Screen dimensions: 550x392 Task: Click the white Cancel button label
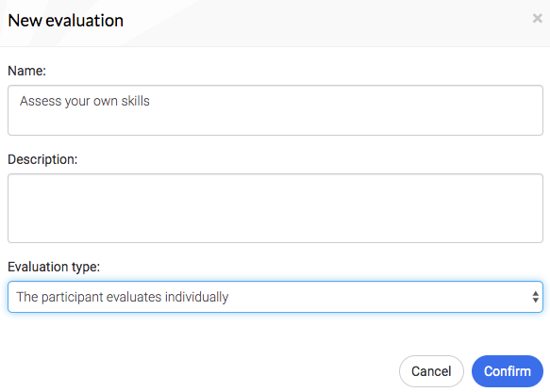[x=431, y=371]
